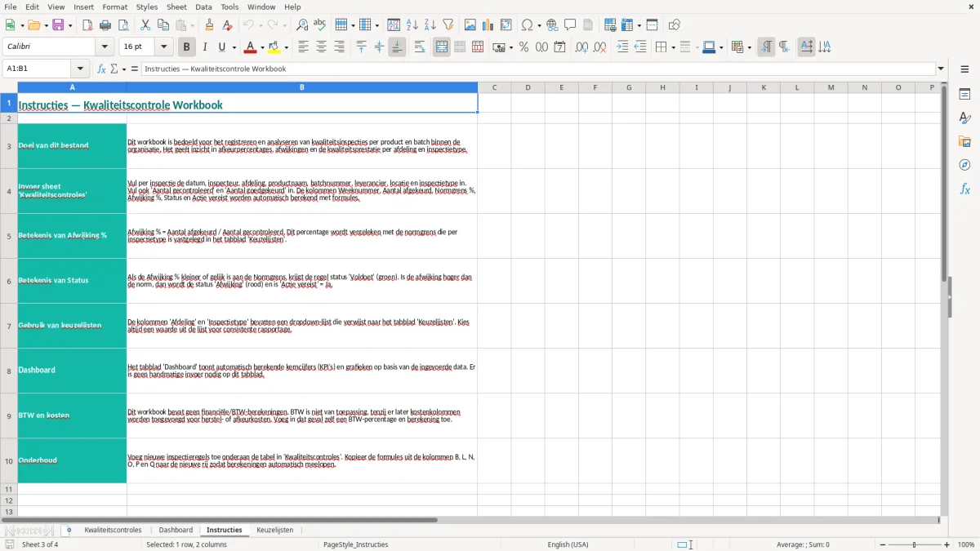Toggle Underline formatting

[222, 47]
